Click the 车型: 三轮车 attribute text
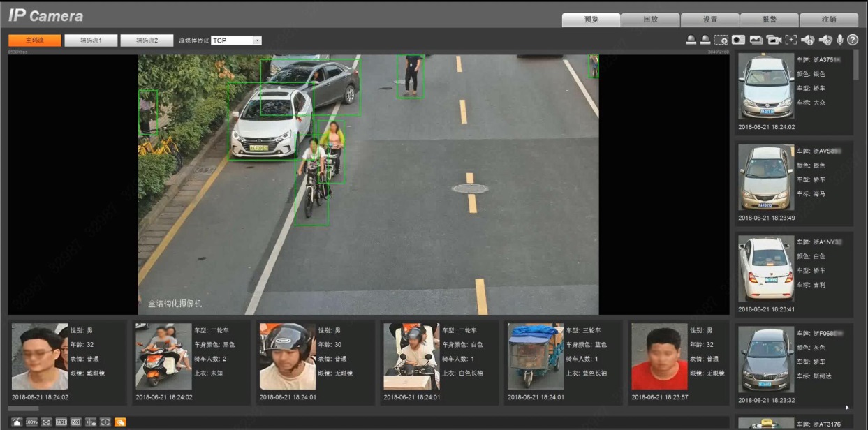 [x=583, y=330]
